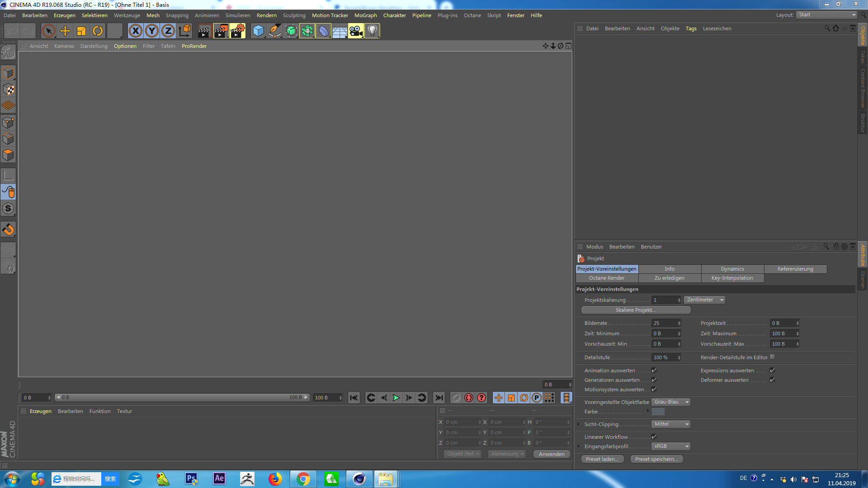This screenshot has width=868, height=488.
Task: Add a Camera object
Action: click(x=356, y=31)
